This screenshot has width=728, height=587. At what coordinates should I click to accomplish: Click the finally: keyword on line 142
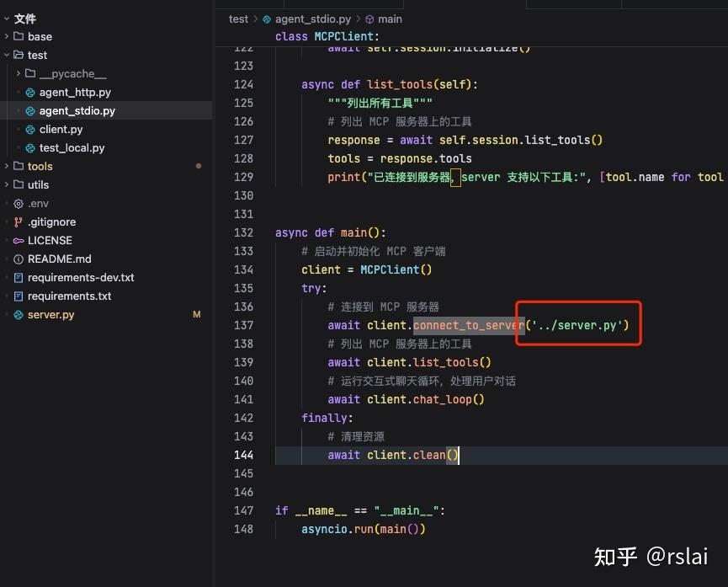(327, 418)
